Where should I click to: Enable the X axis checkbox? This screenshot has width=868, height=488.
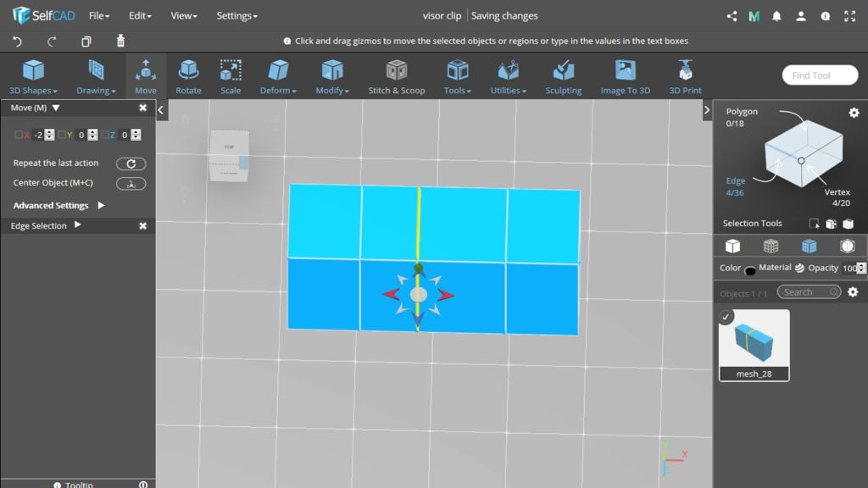pos(19,135)
